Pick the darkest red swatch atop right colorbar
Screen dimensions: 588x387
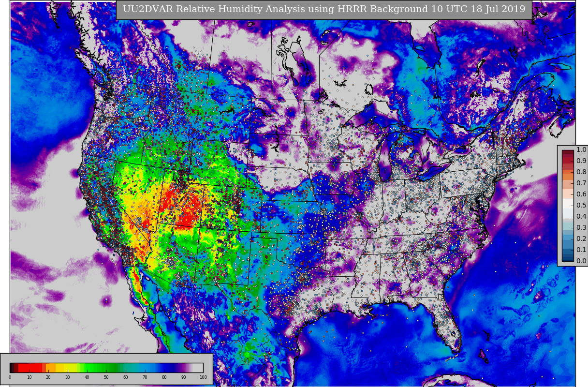(x=568, y=152)
